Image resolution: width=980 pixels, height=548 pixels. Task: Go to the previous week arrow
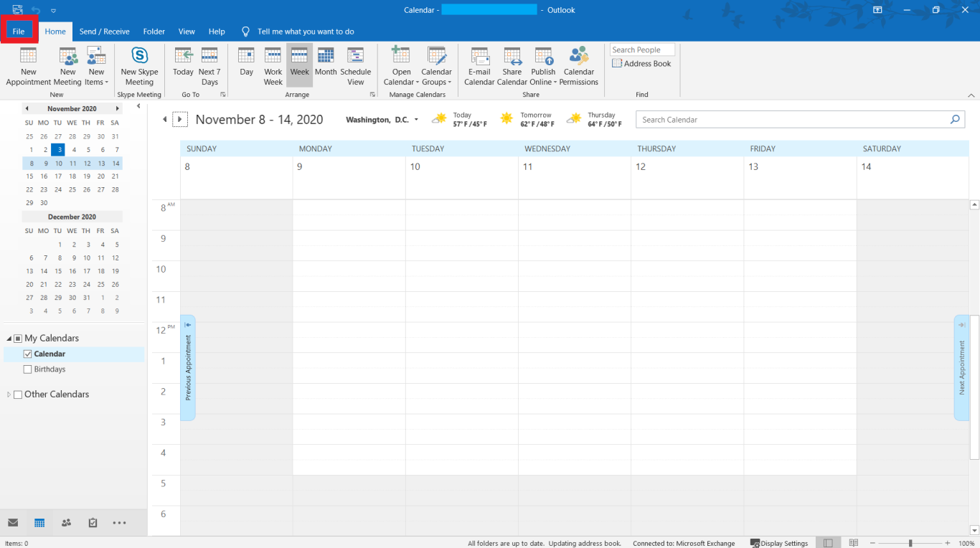pyautogui.click(x=164, y=120)
